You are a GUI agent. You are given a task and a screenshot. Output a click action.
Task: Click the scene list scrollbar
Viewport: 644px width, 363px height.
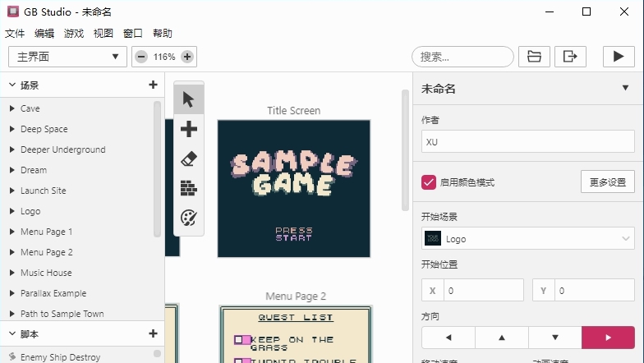157,169
